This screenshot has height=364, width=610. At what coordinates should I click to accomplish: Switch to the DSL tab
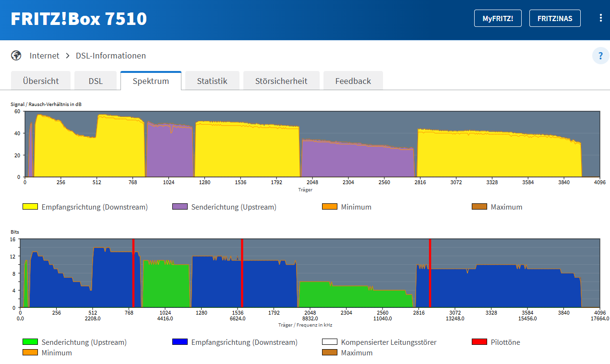click(96, 81)
